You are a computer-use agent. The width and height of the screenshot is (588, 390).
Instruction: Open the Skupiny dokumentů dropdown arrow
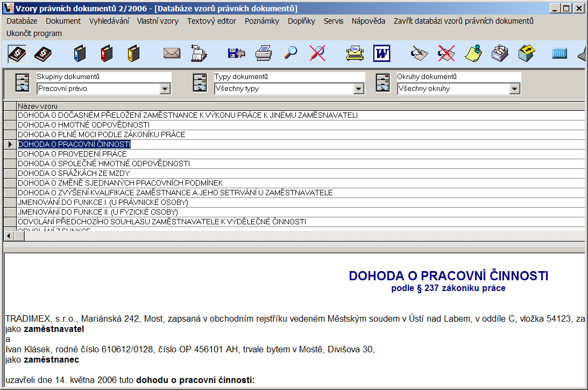(x=165, y=89)
